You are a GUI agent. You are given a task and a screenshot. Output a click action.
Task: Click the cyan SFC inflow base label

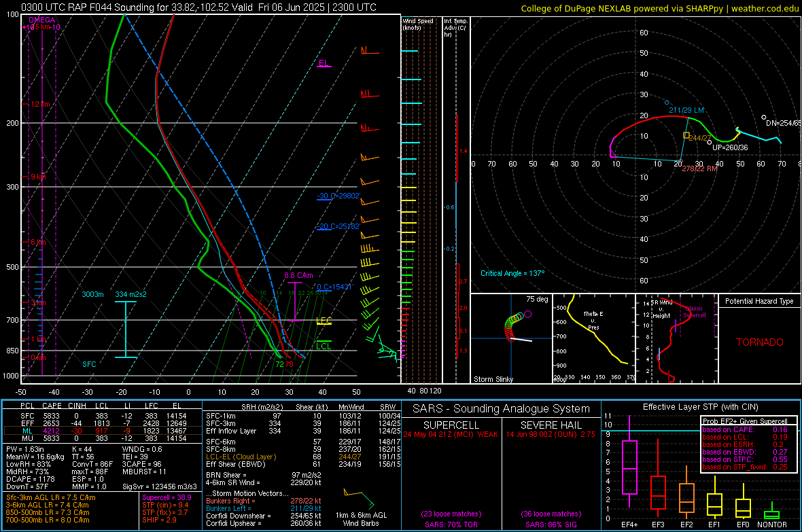pyautogui.click(x=89, y=364)
